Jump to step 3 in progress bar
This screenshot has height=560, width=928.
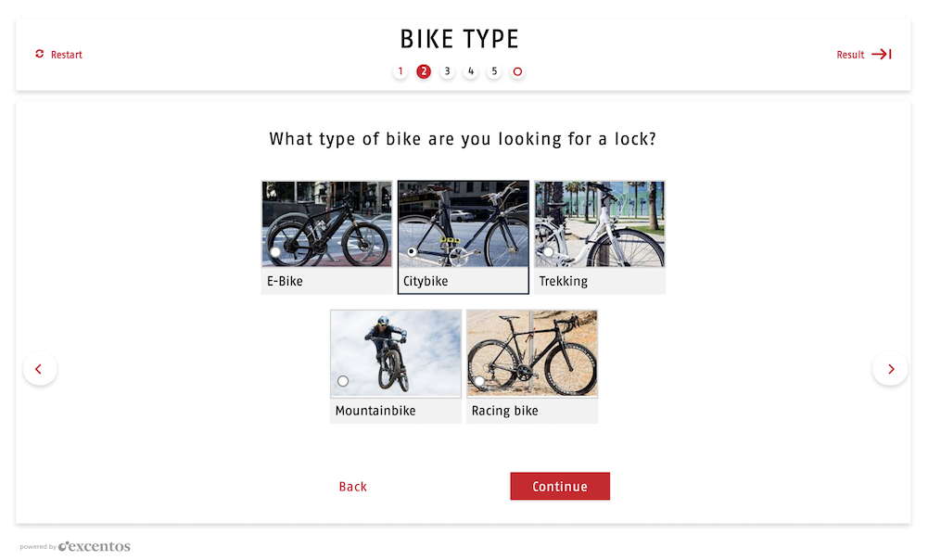point(448,71)
